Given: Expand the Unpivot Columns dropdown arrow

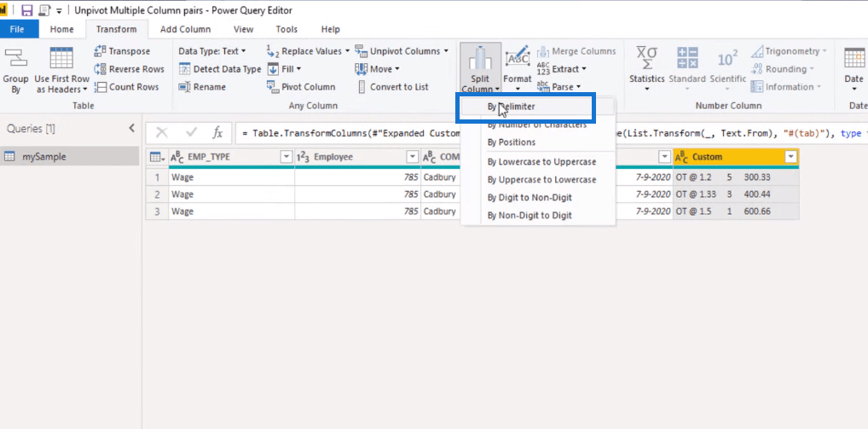Looking at the screenshot, I should point(446,51).
